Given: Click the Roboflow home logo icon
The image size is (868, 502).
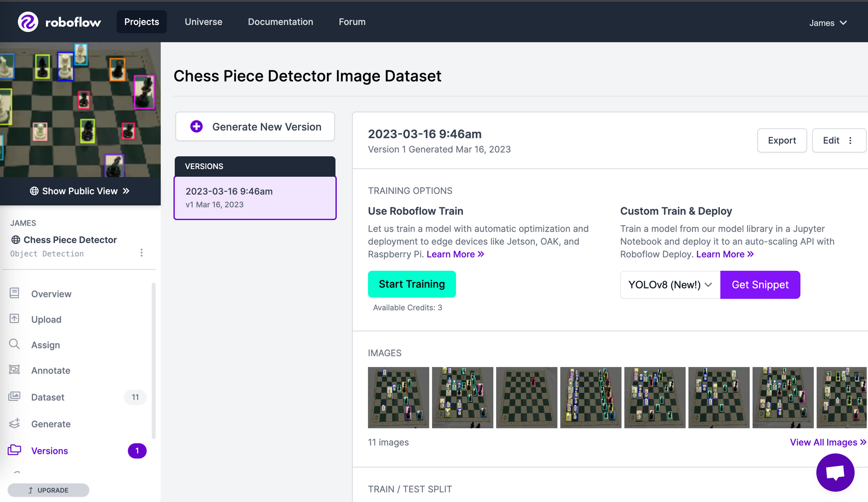Looking at the screenshot, I should pyautogui.click(x=28, y=21).
